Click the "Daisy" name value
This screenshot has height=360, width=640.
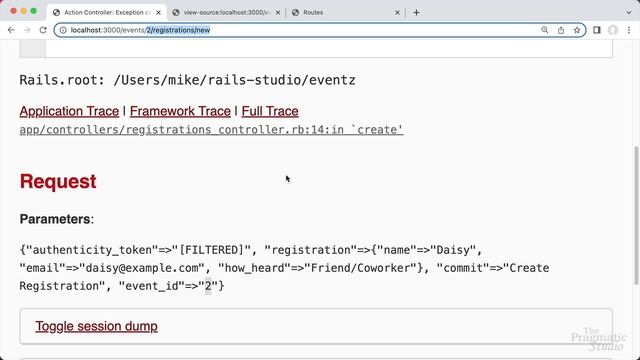(453, 250)
